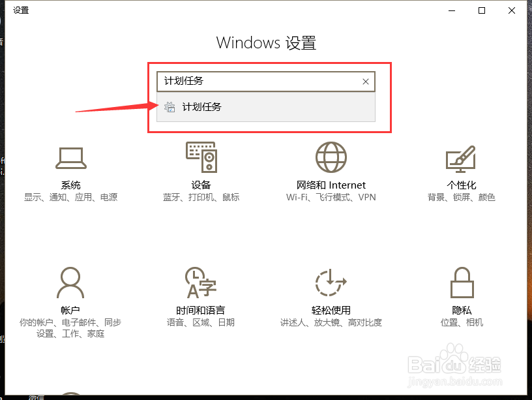532x400 pixels.
Task: Open the 轻松使用 dashed circle icon
Action: [331, 283]
